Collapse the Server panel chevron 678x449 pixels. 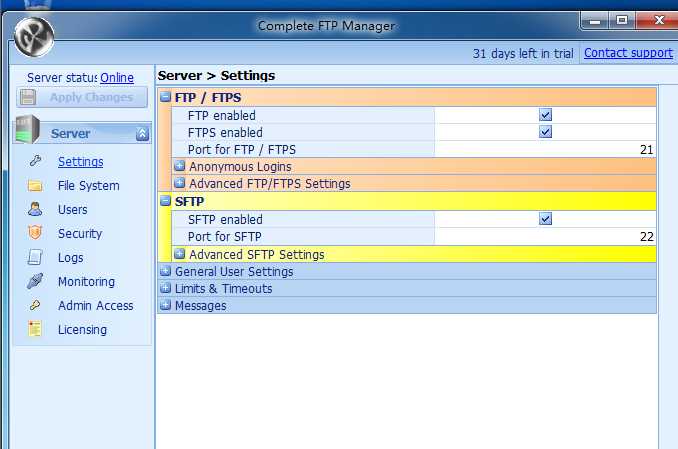tap(142, 134)
